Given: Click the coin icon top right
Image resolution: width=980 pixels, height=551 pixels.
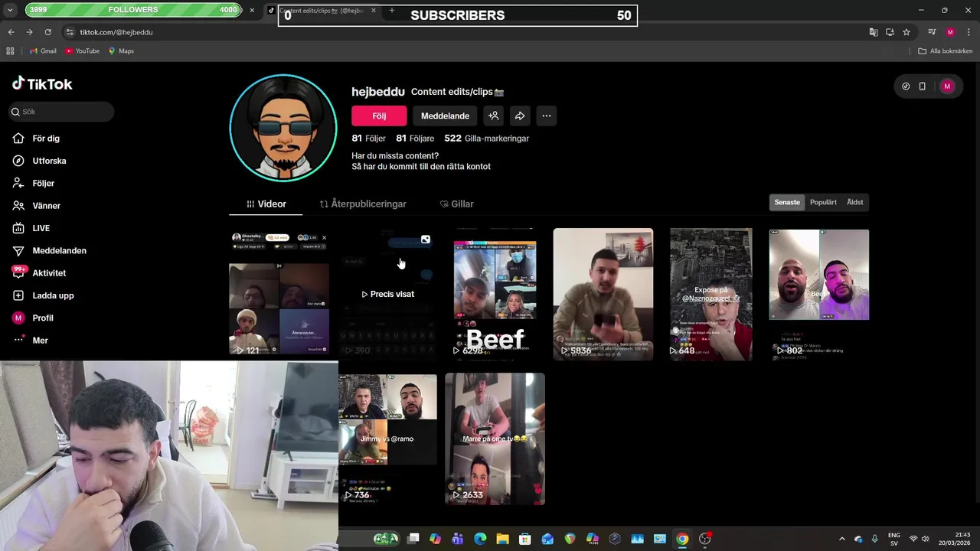Looking at the screenshot, I should coord(906,86).
